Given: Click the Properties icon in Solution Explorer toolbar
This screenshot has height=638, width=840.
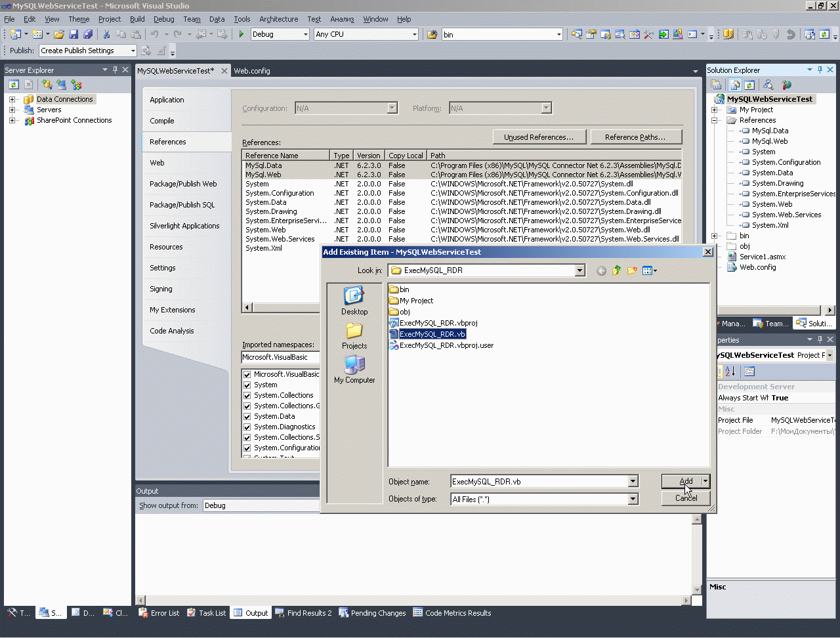Looking at the screenshot, I should [x=716, y=85].
